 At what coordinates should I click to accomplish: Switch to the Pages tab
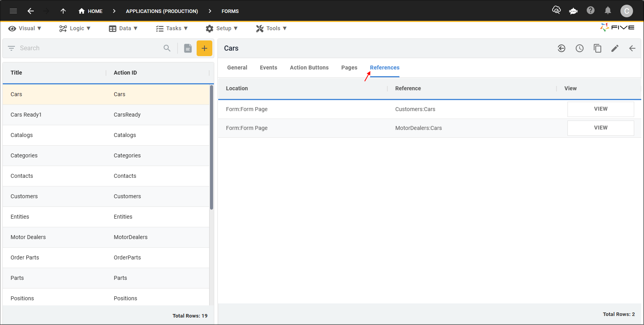pyautogui.click(x=349, y=68)
